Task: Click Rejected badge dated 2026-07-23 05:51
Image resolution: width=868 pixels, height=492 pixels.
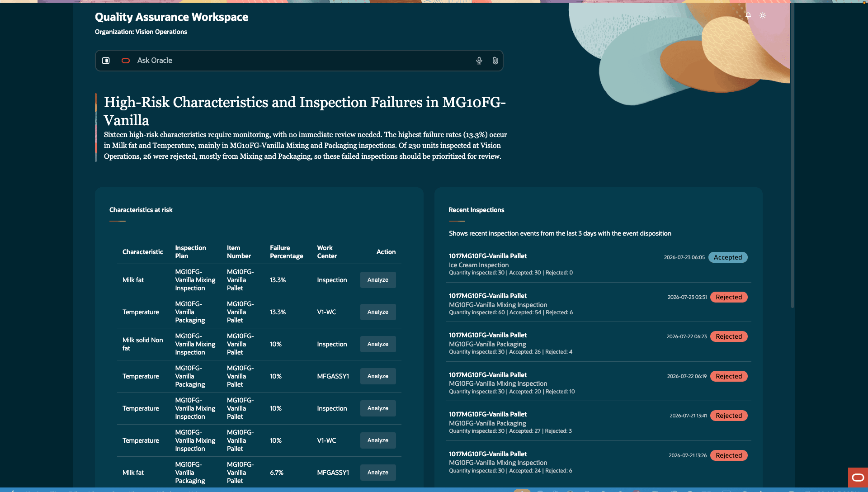Action: 729,297
